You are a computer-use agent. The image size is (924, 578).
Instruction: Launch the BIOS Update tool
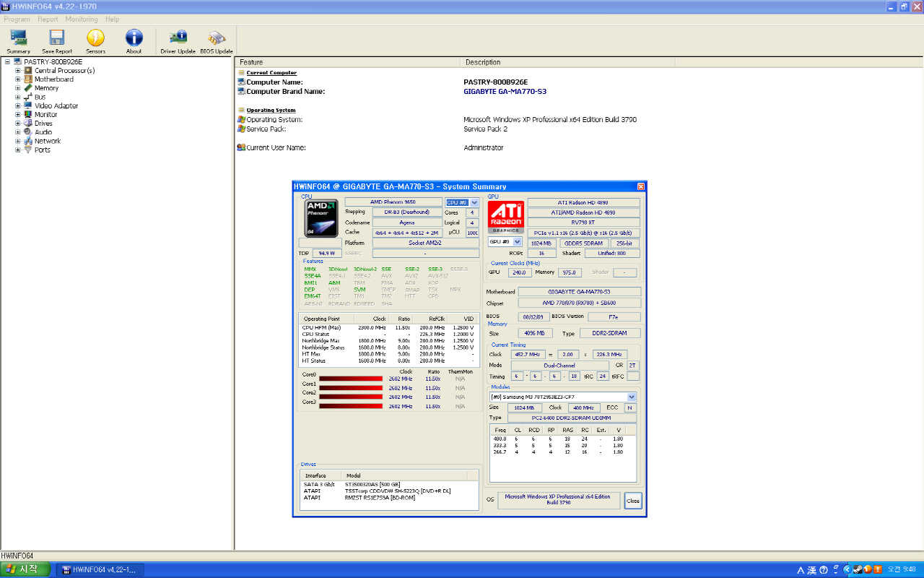[x=217, y=41]
